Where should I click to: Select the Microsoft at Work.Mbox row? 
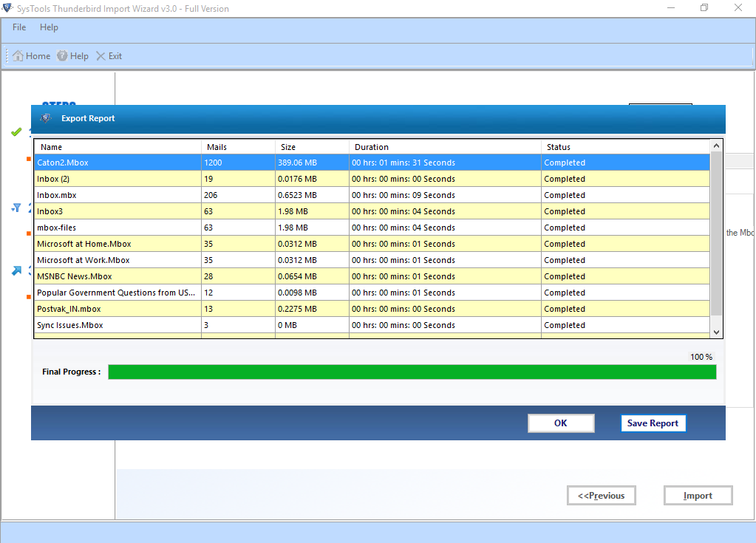(x=372, y=260)
